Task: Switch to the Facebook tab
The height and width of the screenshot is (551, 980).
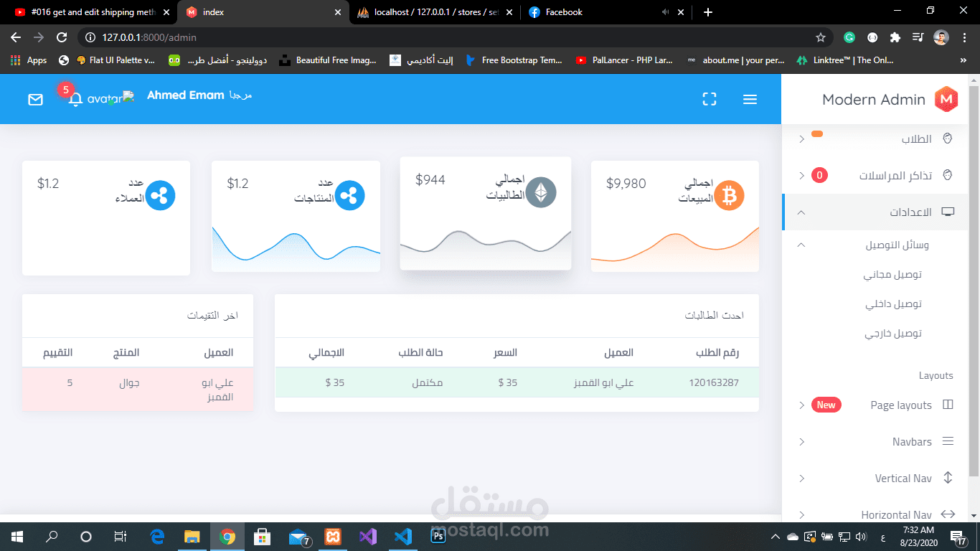Action: pyautogui.click(x=606, y=12)
